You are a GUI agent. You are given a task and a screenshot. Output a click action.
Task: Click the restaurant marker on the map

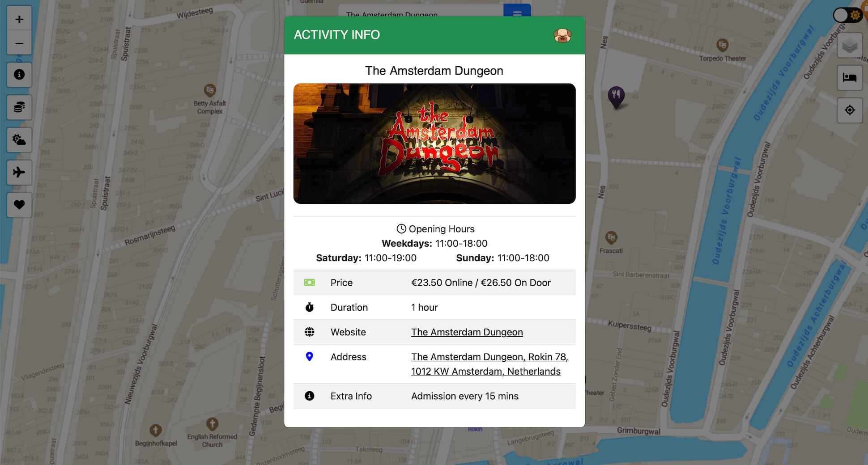coord(616,96)
